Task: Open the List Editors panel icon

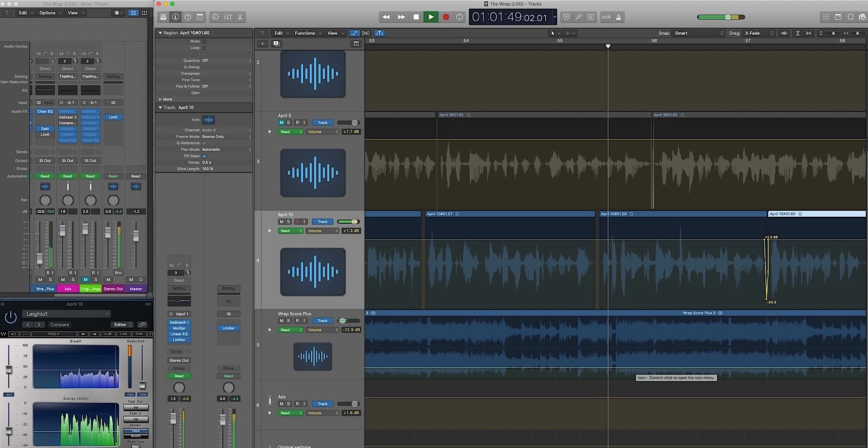Action: click(826, 17)
